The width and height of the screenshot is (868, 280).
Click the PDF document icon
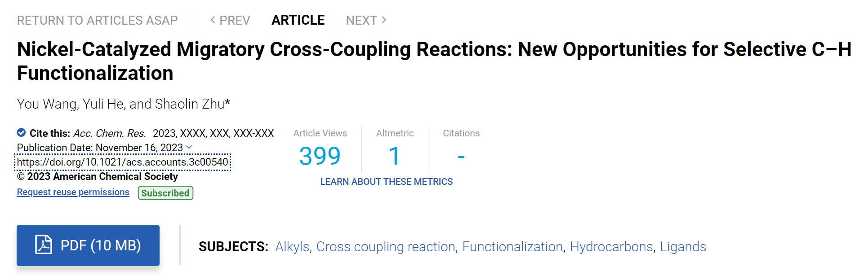click(x=44, y=245)
